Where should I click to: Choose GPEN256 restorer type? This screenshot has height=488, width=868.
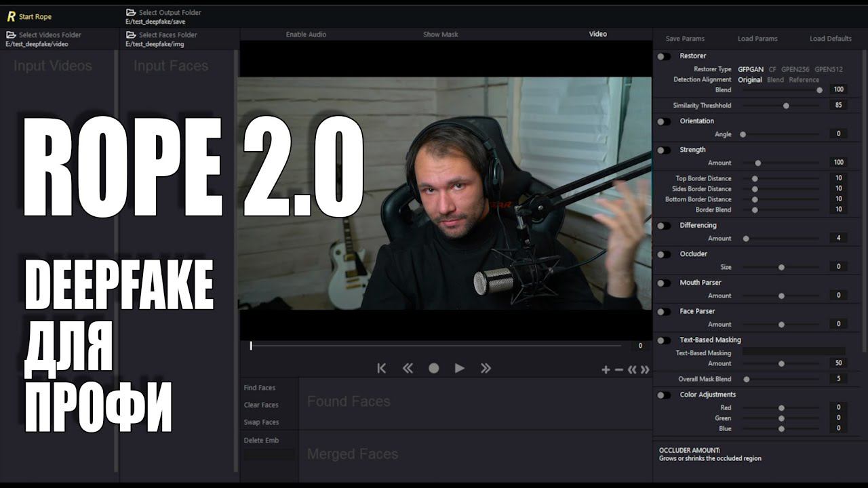795,69
